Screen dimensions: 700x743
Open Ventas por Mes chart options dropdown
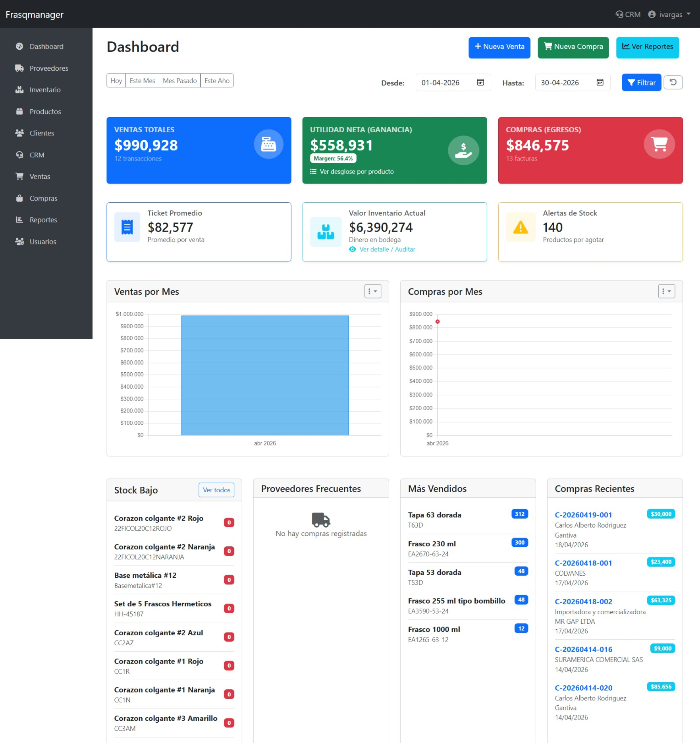373,291
